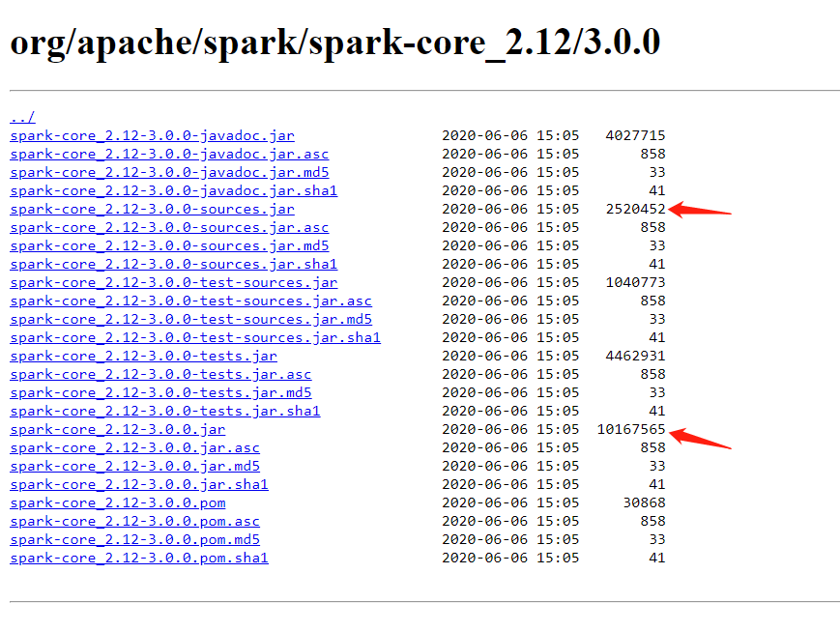This screenshot has width=840, height=631.
Task: Select file size 10167565 of main jar
Action: 631,429
